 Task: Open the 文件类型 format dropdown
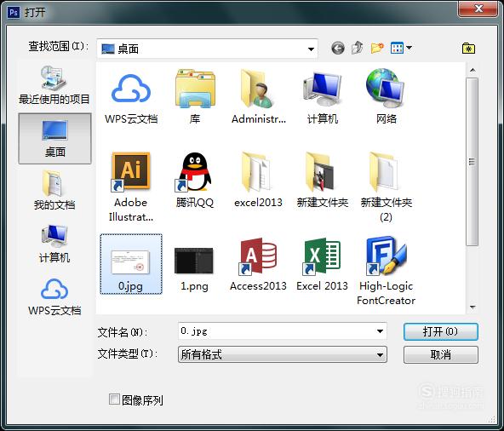click(x=282, y=354)
